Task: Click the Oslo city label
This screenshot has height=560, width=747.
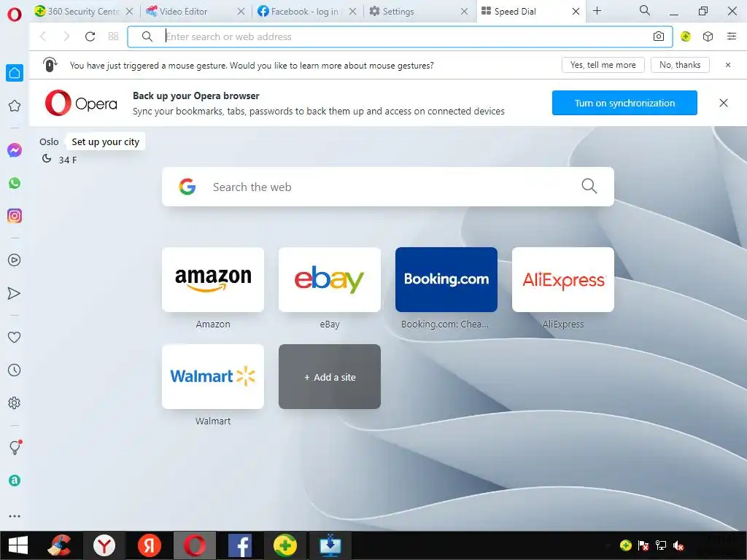Action: (x=49, y=142)
